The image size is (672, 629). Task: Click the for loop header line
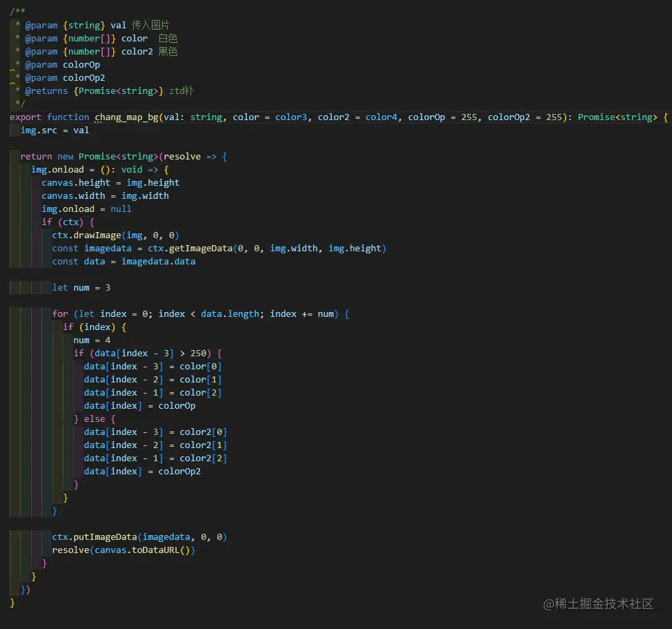point(200,314)
